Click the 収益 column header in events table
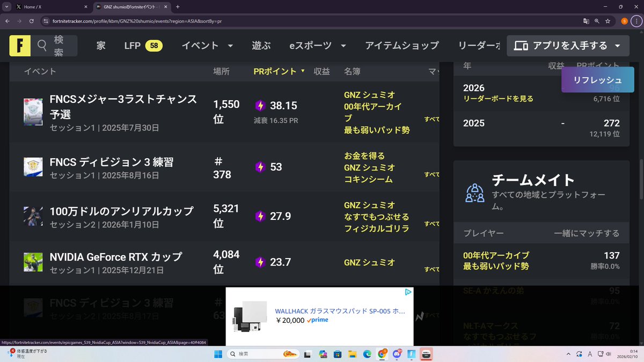Screen dimensions: 644x362 coord(322,71)
